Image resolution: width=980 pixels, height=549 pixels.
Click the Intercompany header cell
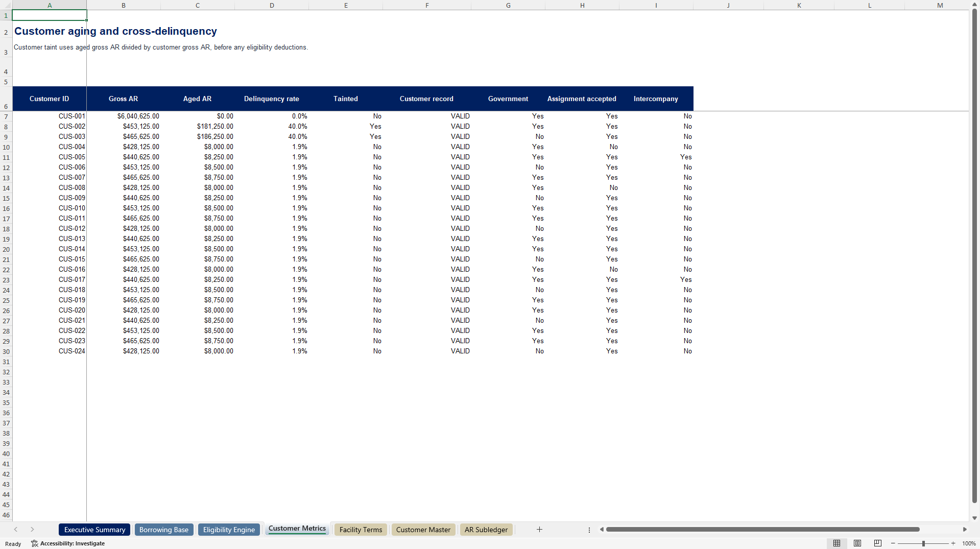[656, 99]
